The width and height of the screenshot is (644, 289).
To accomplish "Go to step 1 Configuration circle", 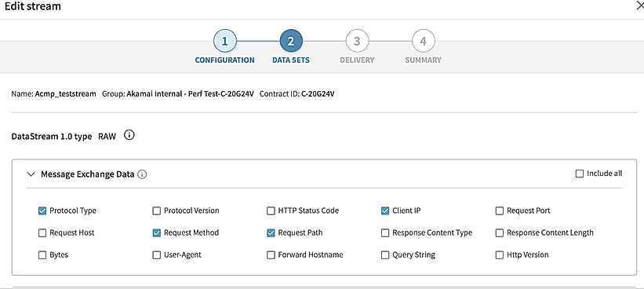I will coord(224,41).
